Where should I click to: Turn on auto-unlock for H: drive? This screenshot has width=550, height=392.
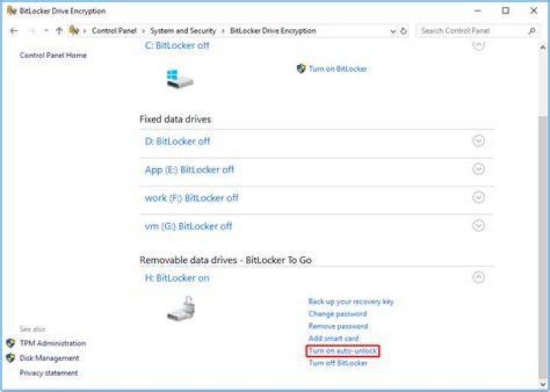click(343, 351)
